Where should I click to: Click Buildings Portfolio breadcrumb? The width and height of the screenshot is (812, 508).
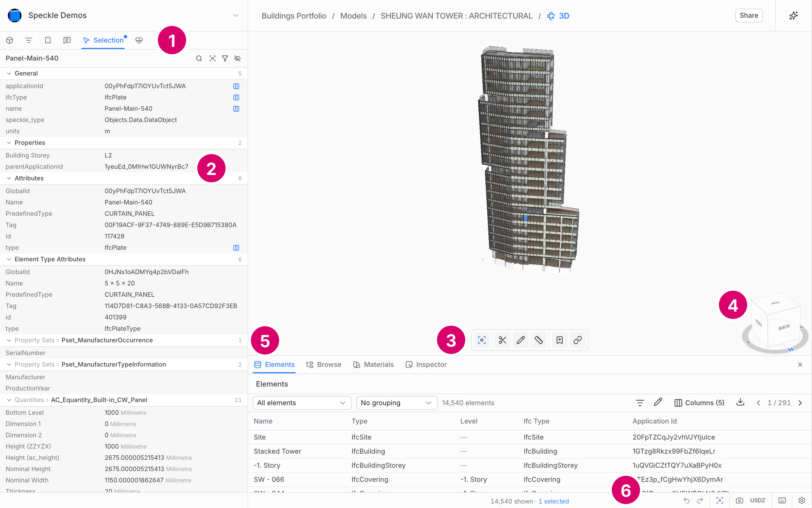(294, 16)
